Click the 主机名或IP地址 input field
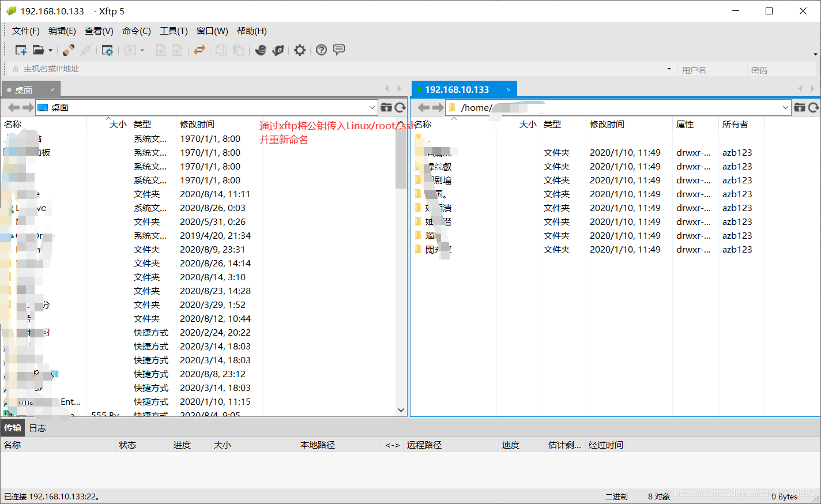 point(340,69)
